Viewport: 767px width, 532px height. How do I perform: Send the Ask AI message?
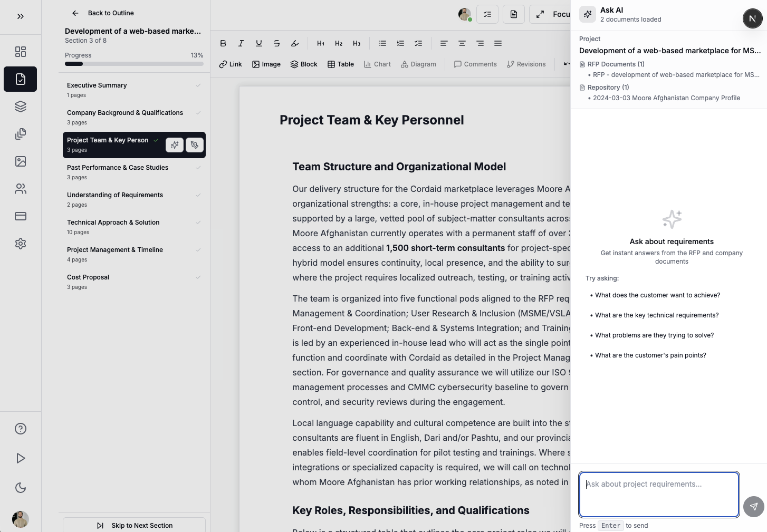click(x=754, y=507)
